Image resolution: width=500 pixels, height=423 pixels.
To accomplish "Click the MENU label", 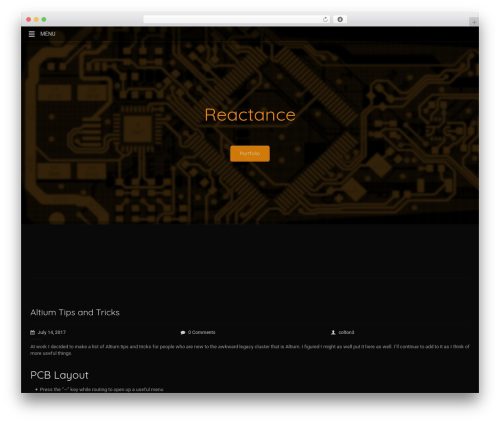I will [x=48, y=34].
